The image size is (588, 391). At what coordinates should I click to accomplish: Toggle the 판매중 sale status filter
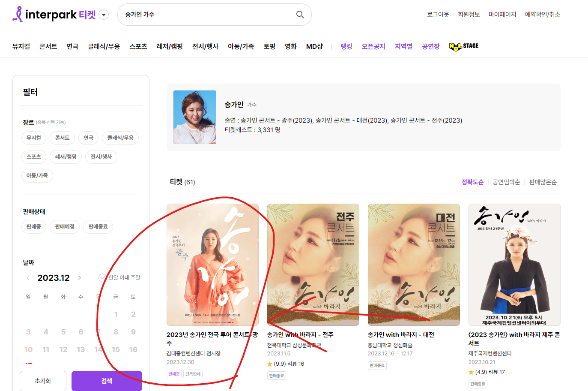coord(34,227)
